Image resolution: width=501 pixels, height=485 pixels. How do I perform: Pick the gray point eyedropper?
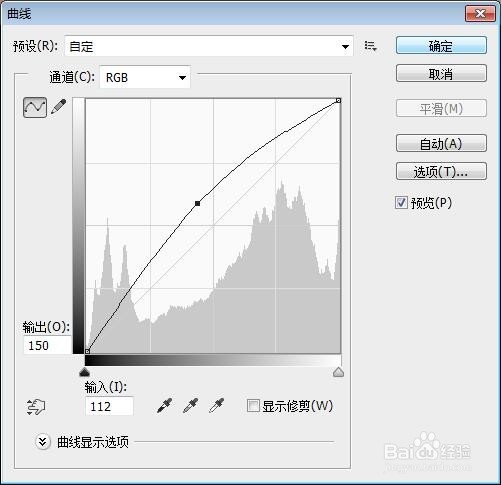point(191,405)
